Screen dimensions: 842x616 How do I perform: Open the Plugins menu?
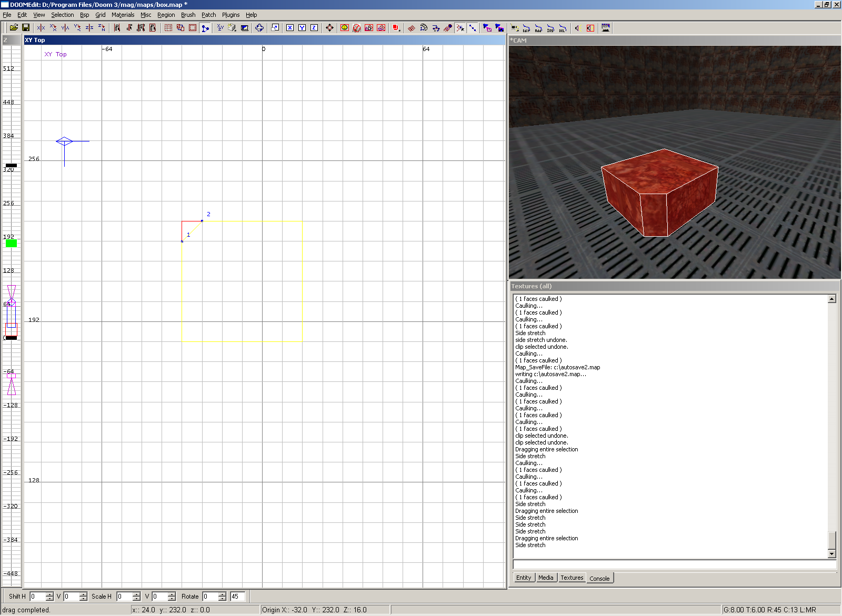click(231, 15)
